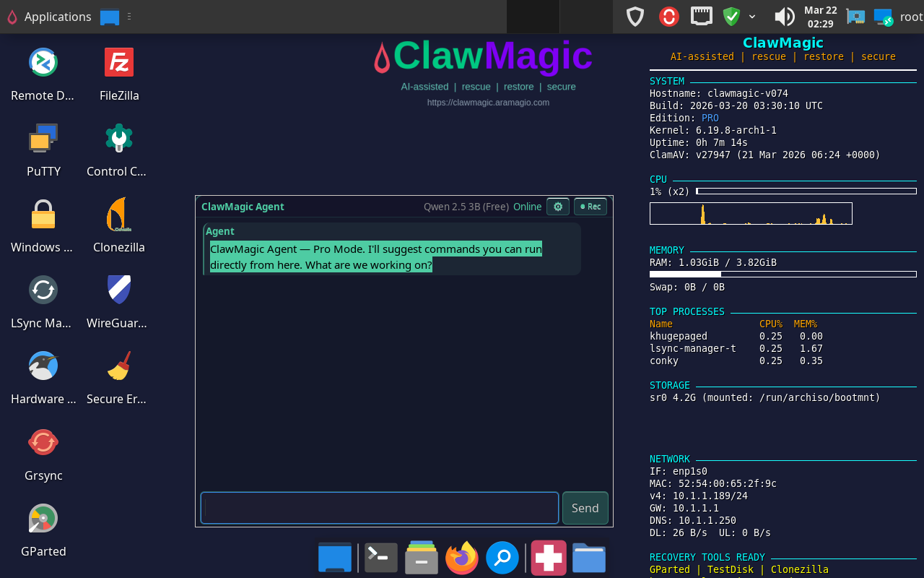Open the Hardware penguin desktop icon
This screenshot has height=578, width=924.
click(x=43, y=366)
